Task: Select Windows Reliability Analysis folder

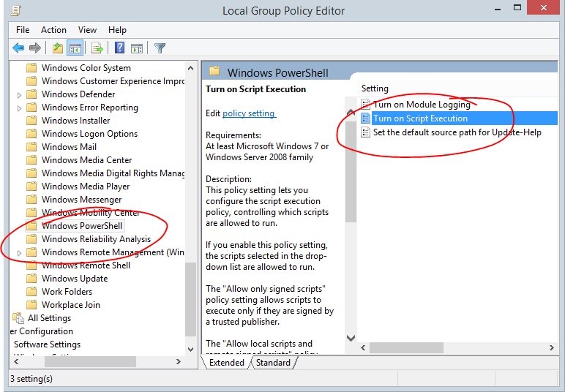Action: tap(96, 239)
